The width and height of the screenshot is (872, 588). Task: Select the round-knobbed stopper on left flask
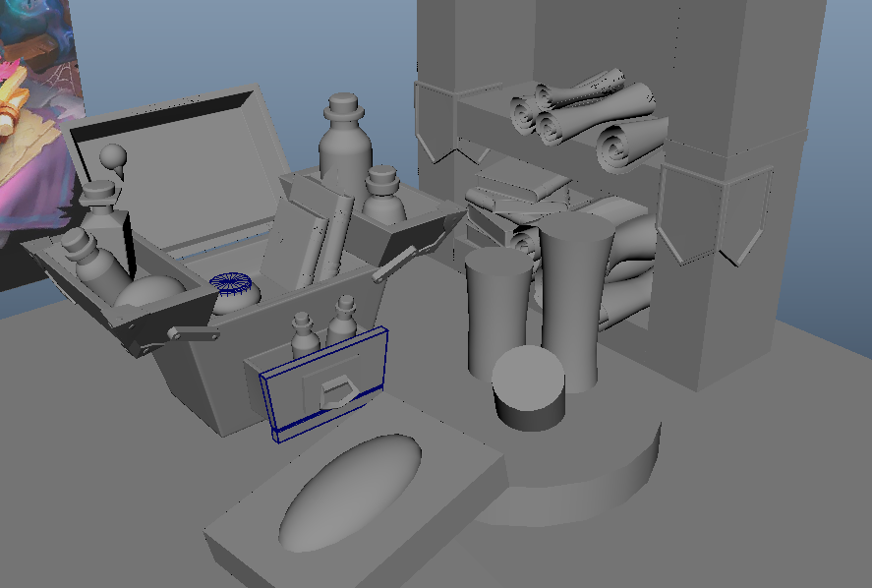coord(113,160)
